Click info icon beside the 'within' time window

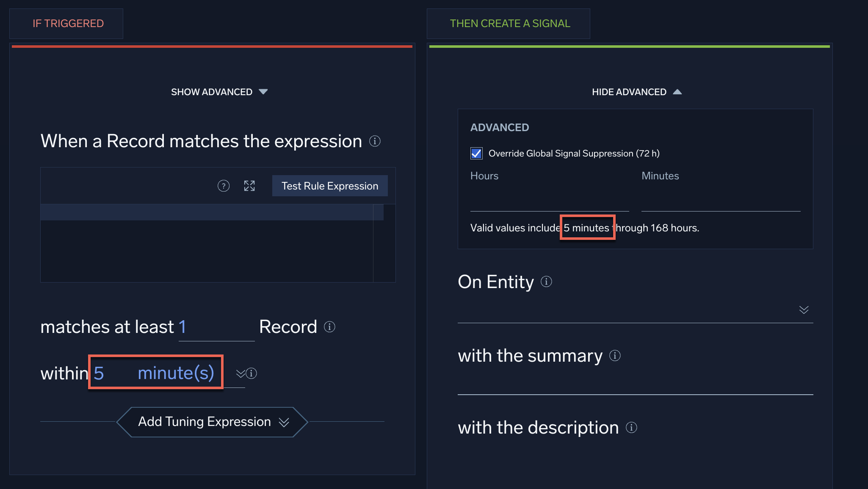[252, 373]
